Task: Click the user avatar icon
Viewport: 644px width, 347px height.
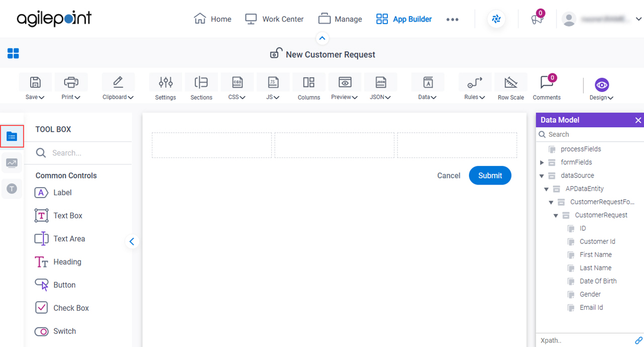Action: [569, 19]
